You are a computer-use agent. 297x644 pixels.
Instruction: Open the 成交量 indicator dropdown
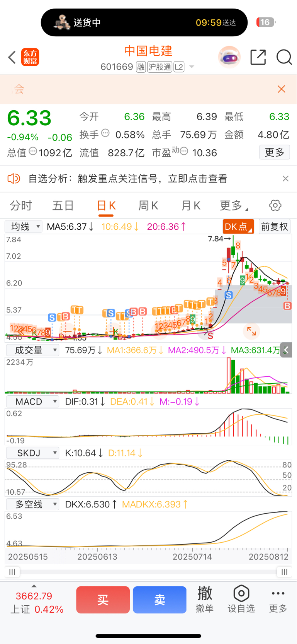coord(32,350)
